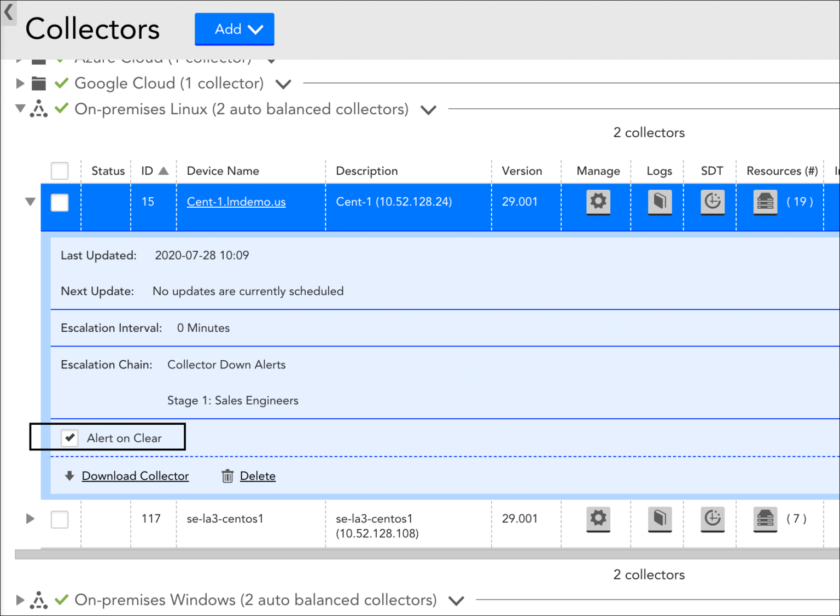Enable the Alert on Clear checkbox
The image size is (840, 616).
click(69, 437)
